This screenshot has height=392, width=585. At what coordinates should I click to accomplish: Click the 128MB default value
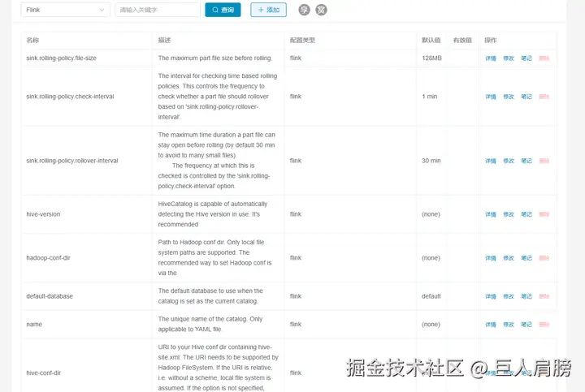coord(431,58)
